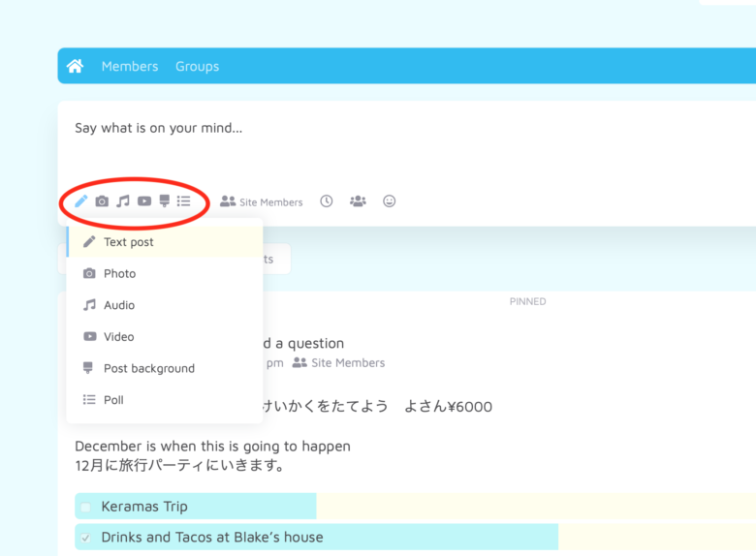Choose Text post from dropdown menu

click(x=129, y=242)
